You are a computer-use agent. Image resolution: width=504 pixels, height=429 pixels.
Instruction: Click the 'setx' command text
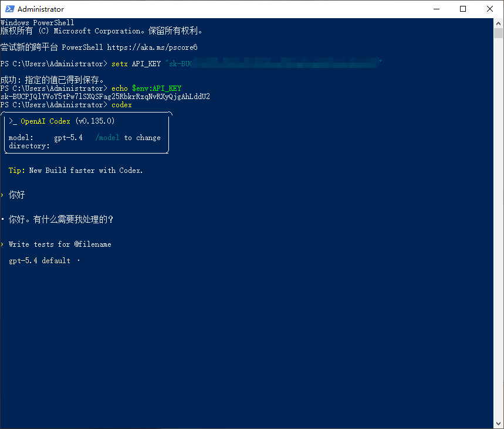120,64
